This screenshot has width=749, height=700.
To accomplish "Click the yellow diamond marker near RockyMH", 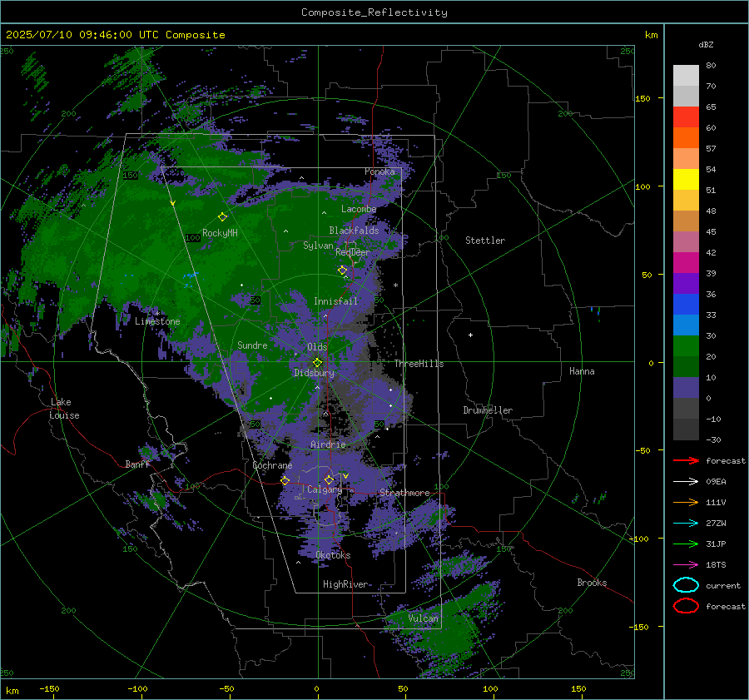I will [222, 217].
